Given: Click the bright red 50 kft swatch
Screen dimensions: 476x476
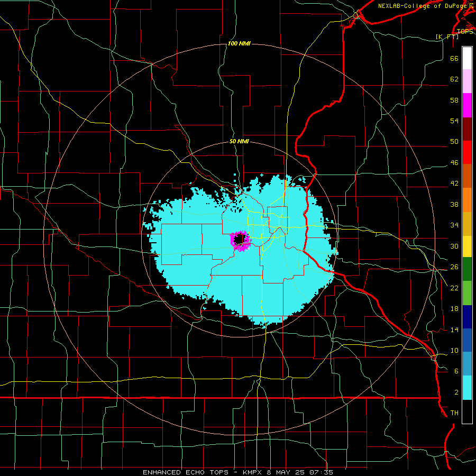Looking at the screenshot, I should [467, 152].
